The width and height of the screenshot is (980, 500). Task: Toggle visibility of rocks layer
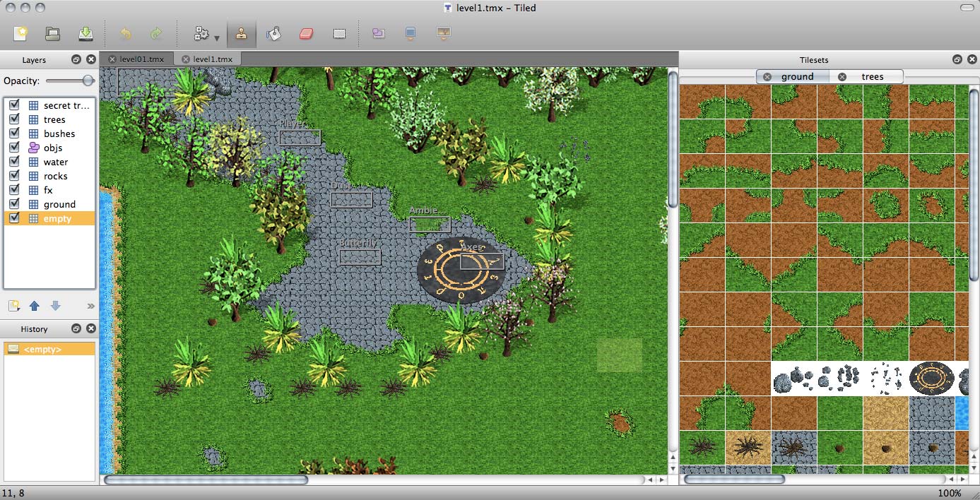click(14, 176)
